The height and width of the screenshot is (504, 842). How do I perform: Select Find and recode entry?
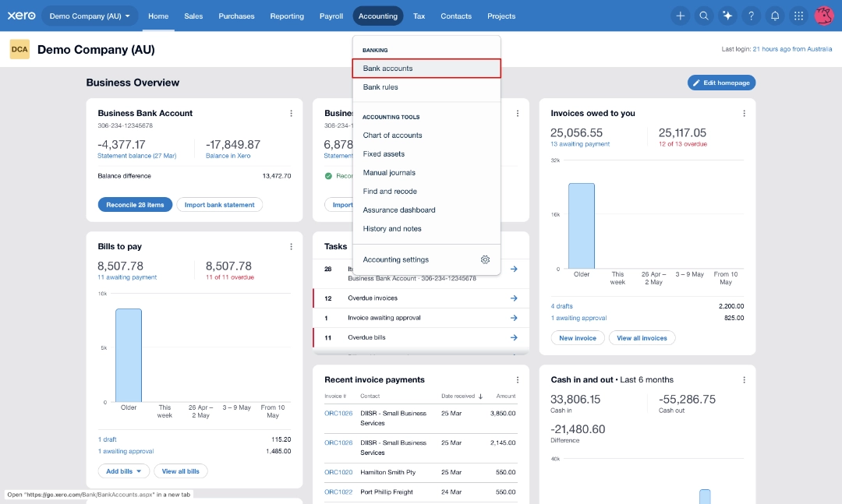426,191
